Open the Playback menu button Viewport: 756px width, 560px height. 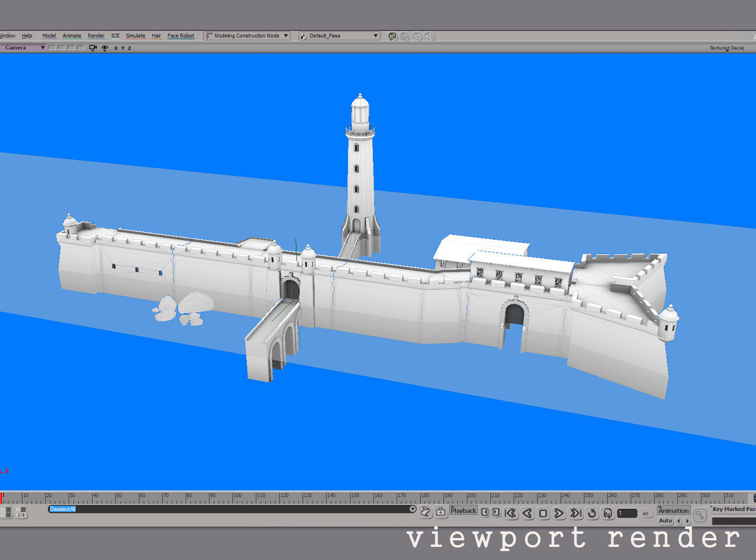pyautogui.click(x=463, y=511)
